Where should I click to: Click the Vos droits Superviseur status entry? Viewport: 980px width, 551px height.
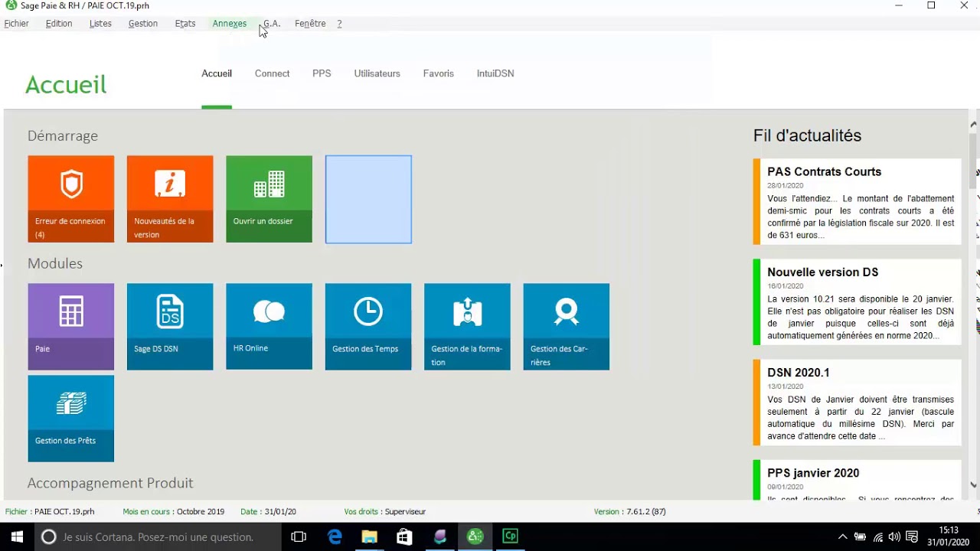(x=385, y=512)
